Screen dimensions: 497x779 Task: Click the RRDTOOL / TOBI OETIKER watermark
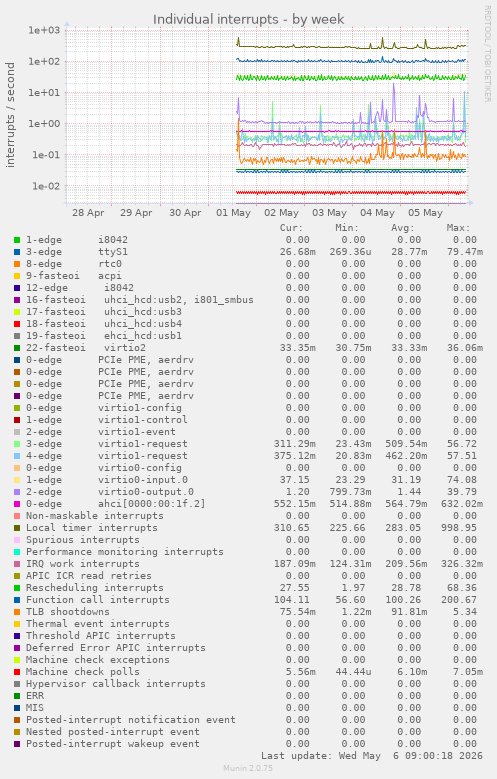click(x=488, y=54)
